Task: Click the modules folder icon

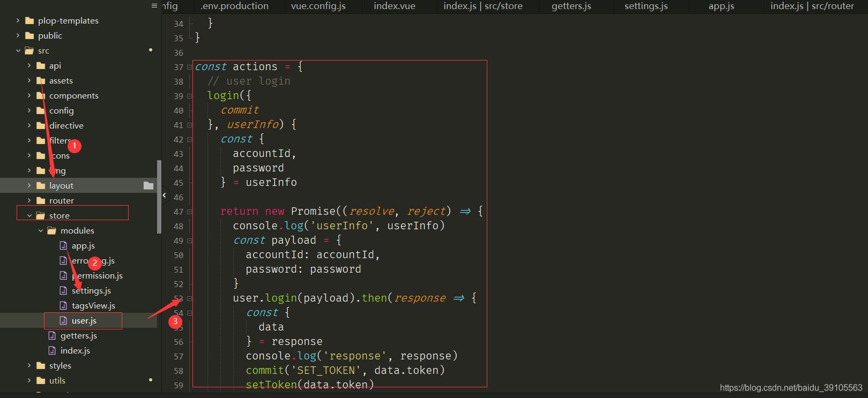Action: (52, 231)
